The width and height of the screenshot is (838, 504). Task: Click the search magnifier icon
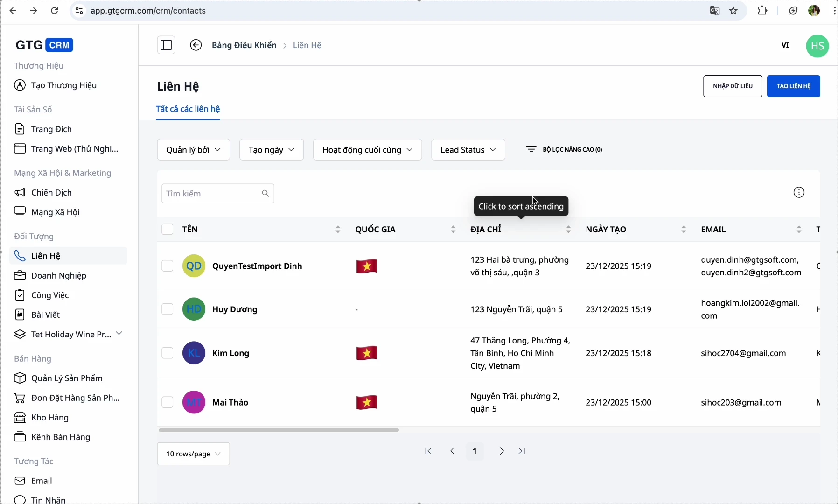[265, 194]
